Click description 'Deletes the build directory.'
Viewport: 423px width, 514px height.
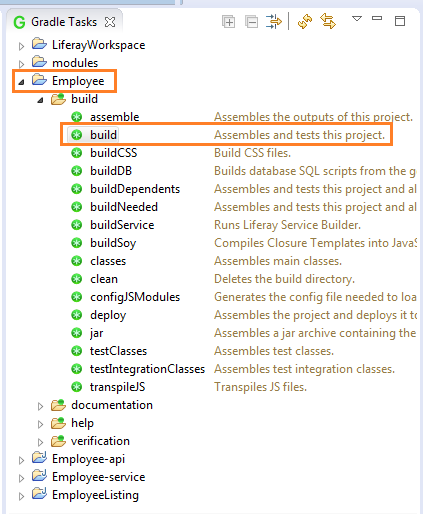[x=284, y=279]
